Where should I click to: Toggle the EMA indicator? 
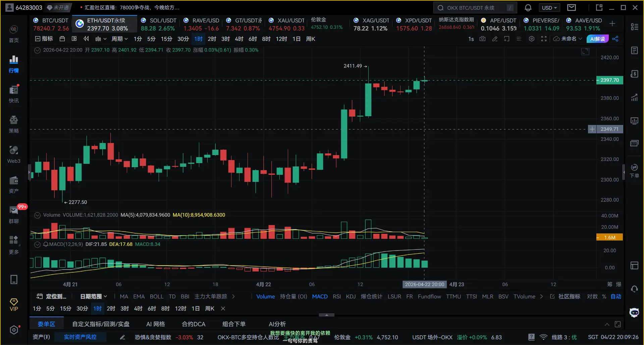[139, 296]
